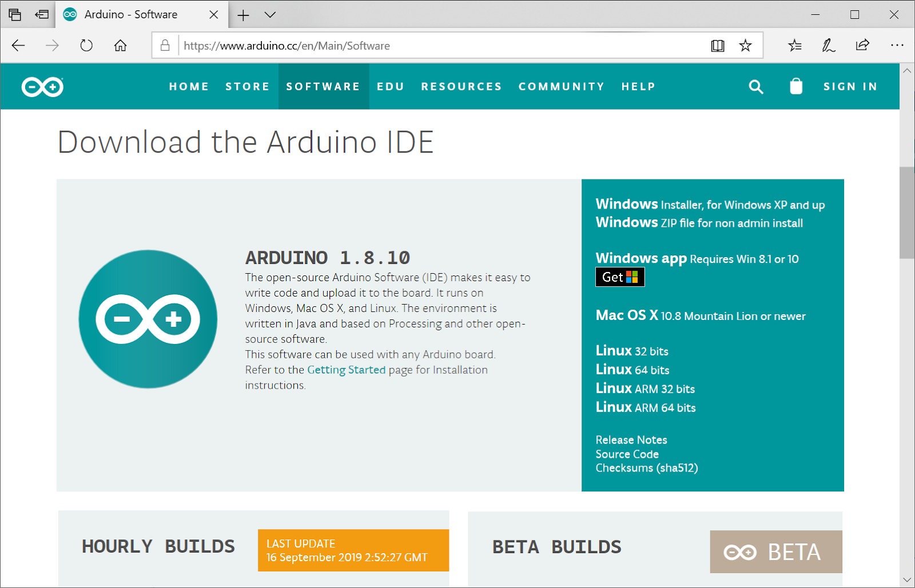Select the SOFTWARE navigation menu
Viewport: 915px width, 588px height.
[x=323, y=86]
